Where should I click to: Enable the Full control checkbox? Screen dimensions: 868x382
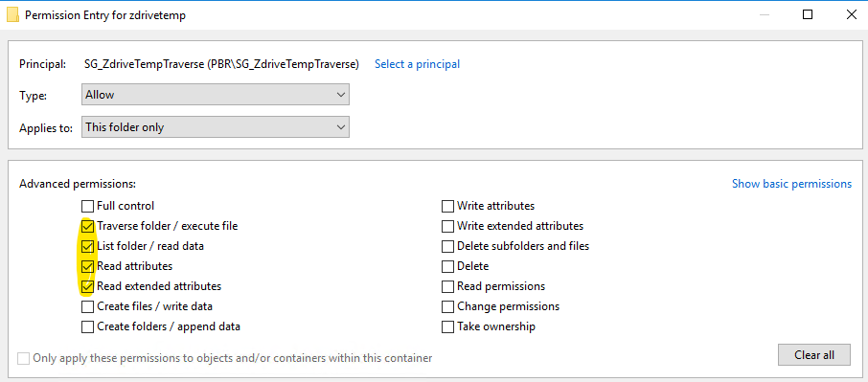point(87,206)
